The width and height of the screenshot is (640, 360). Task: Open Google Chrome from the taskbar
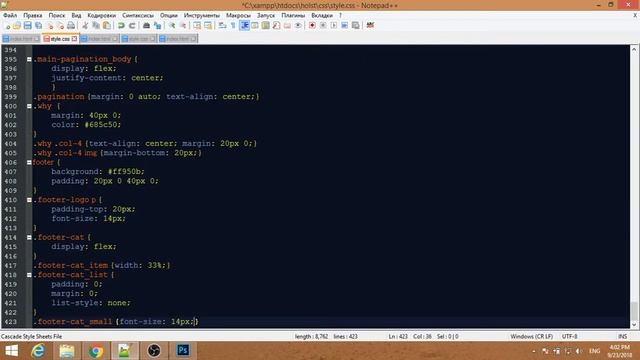(96, 351)
